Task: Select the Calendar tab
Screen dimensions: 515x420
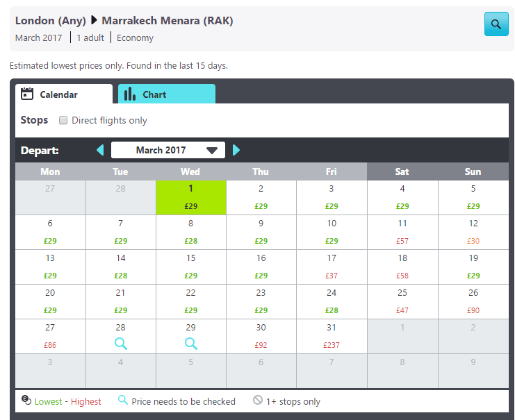Action: coord(64,94)
